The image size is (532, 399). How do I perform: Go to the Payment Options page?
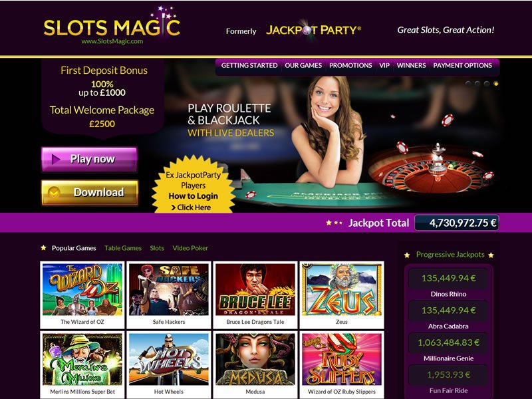(462, 65)
